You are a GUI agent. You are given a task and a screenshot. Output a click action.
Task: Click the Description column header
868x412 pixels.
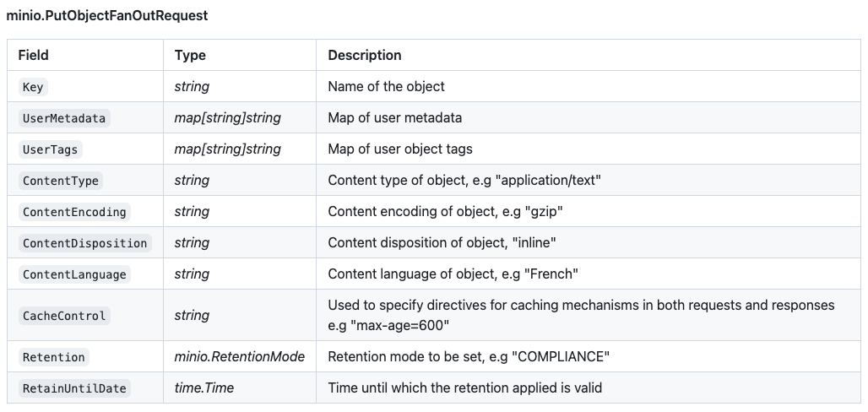(x=364, y=55)
